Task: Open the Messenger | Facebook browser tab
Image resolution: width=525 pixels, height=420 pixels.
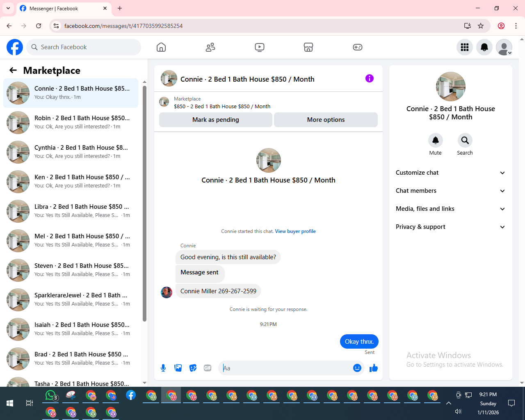Action: (64, 9)
